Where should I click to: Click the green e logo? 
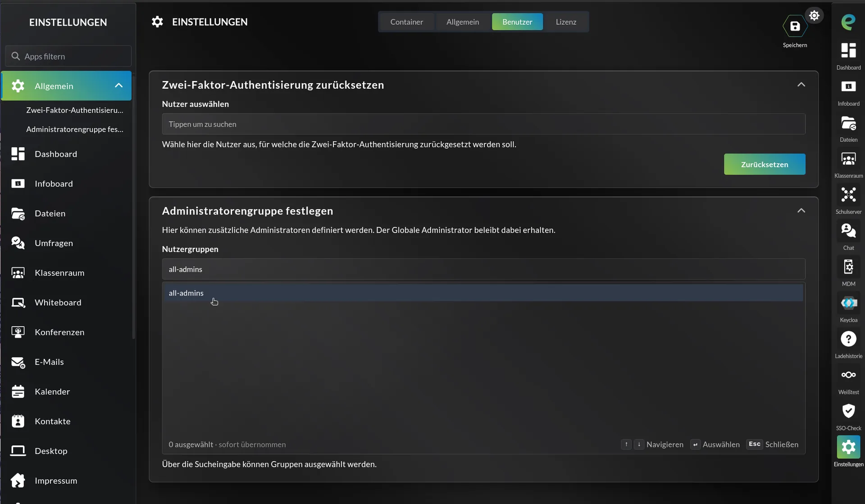(x=848, y=22)
